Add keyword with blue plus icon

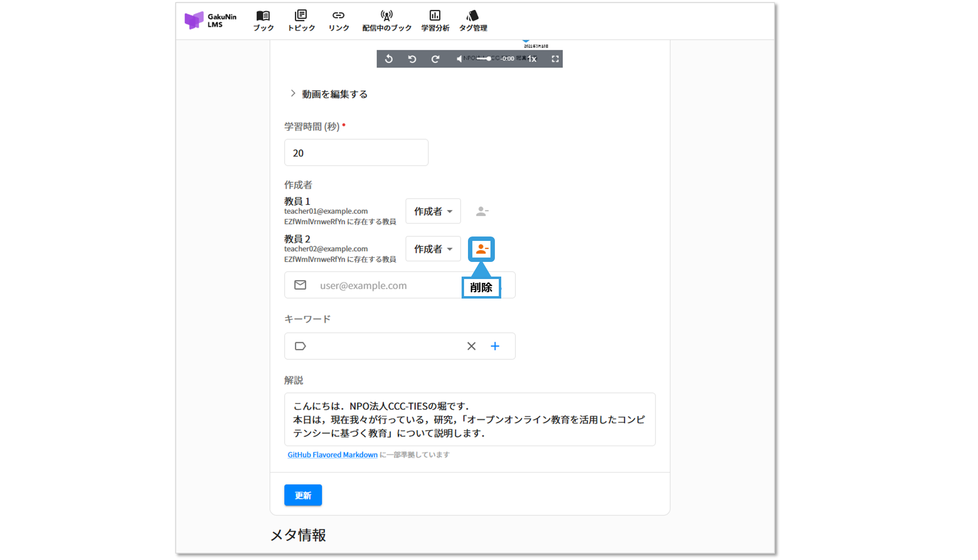click(x=495, y=346)
